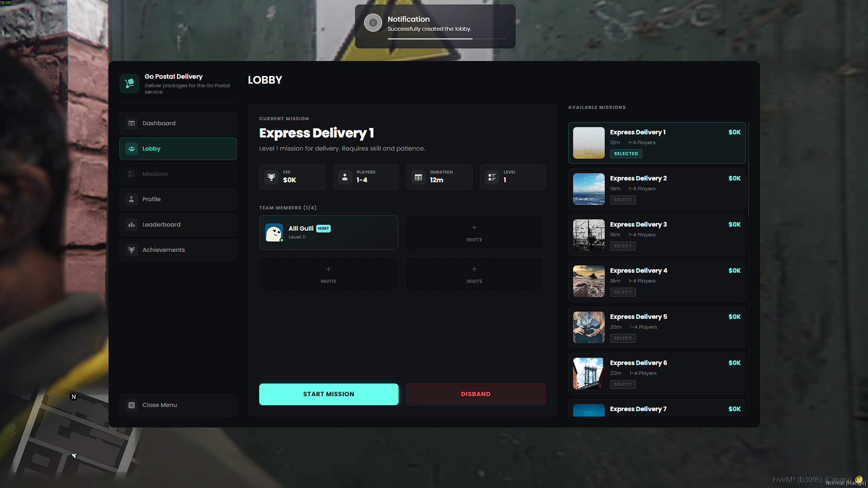
Task: Click the notification info icon
Action: click(x=373, y=23)
